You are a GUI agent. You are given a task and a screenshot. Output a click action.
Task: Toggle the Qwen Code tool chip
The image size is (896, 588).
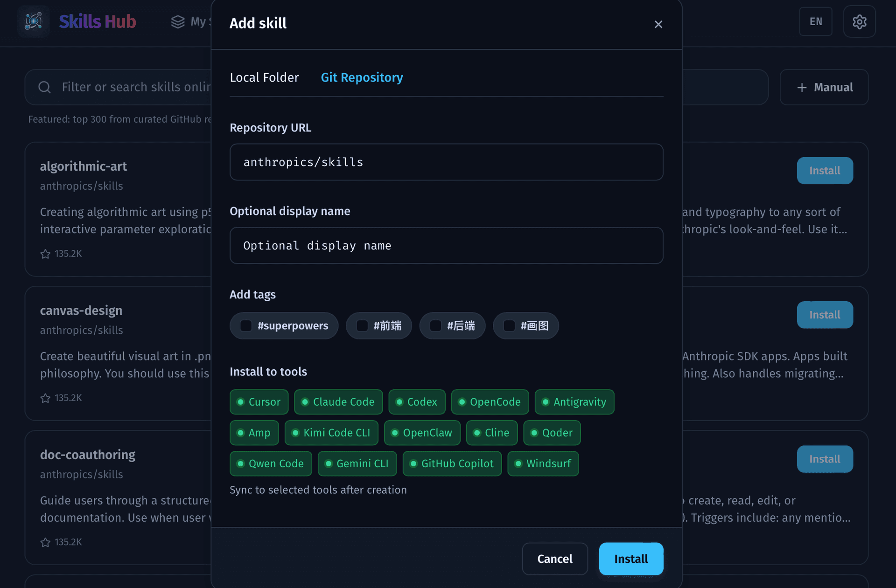coord(271,463)
